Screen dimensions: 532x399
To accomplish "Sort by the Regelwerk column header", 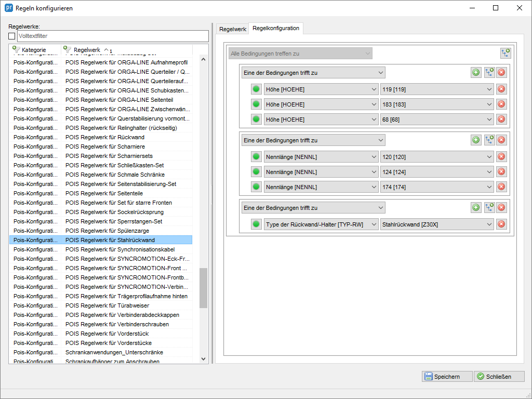I will click(x=127, y=49).
